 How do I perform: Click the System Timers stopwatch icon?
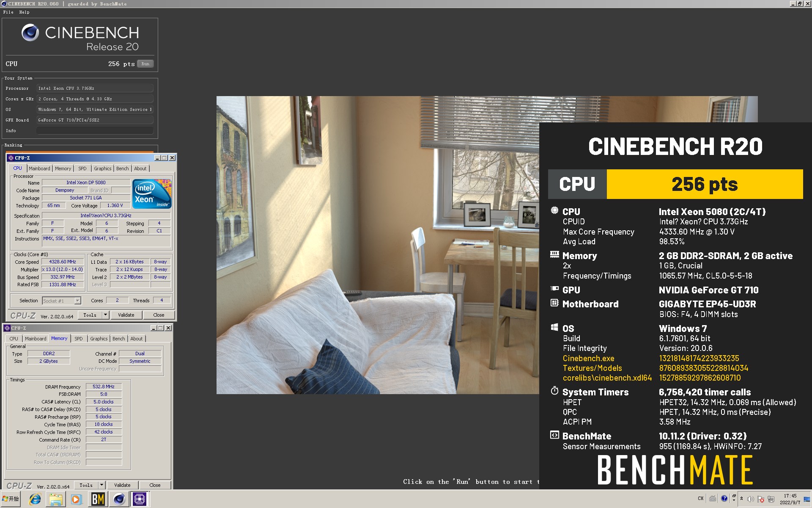coord(554,391)
